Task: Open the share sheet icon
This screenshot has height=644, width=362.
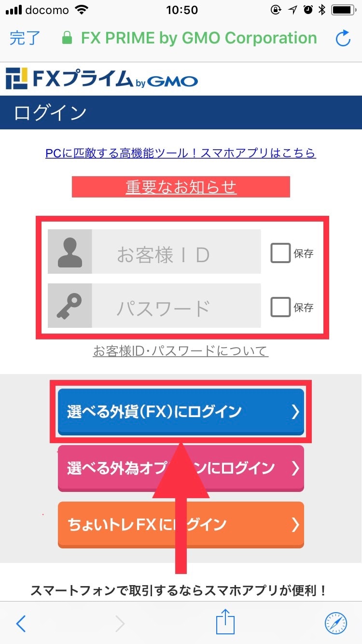Action: point(225,622)
